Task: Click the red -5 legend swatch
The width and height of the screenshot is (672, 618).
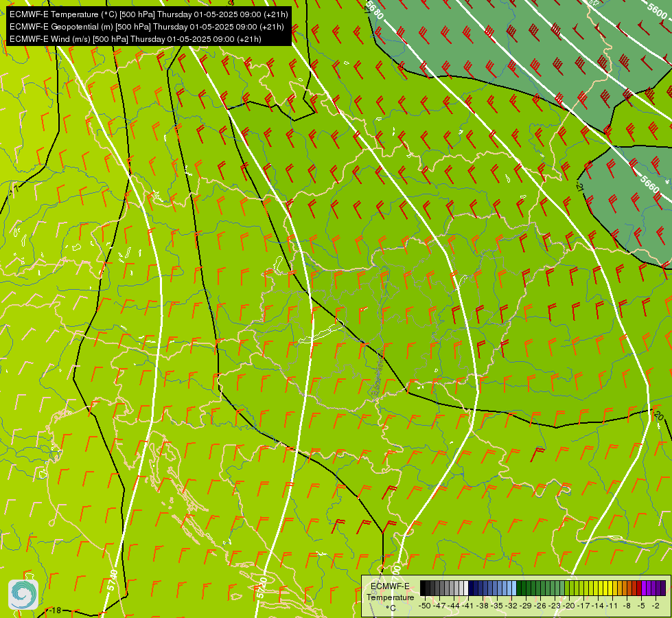Action: (639, 588)
